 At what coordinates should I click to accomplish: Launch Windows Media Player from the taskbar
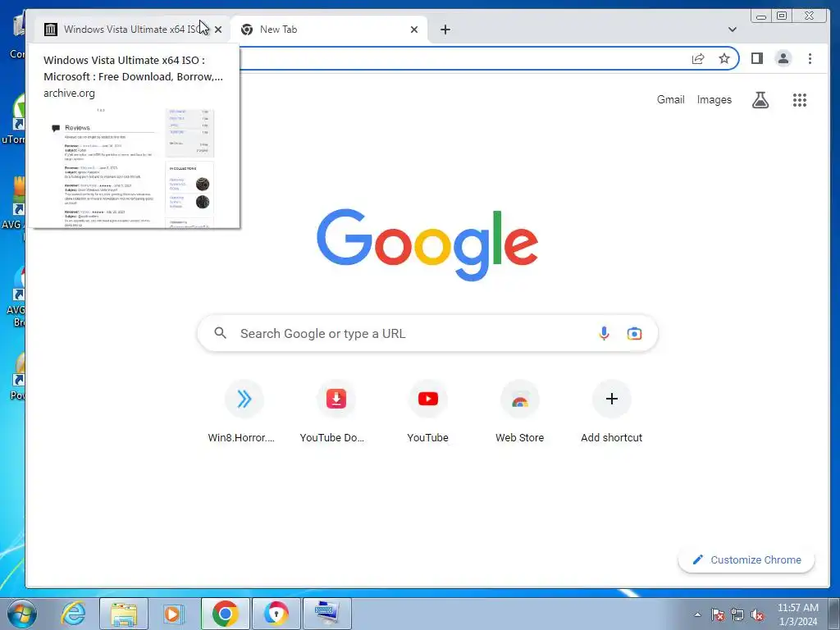click(173, 614)
